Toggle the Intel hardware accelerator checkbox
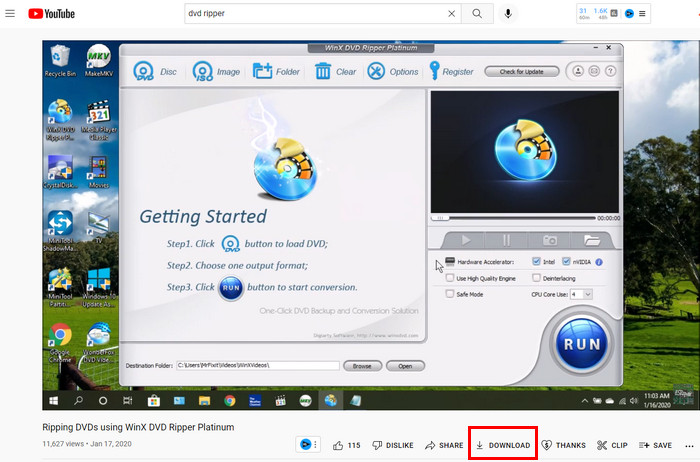Image resolution: width=700 pixels, height=462 pixels. click(536, 262)
